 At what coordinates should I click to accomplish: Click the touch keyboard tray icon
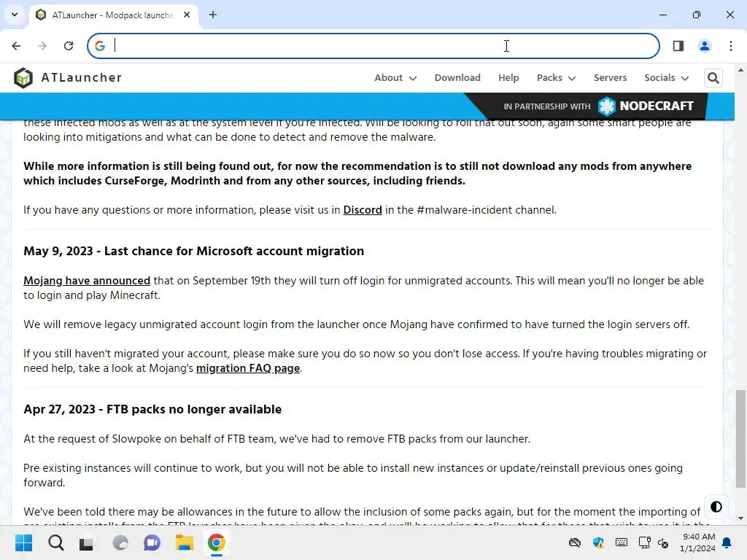click(622, 542)
